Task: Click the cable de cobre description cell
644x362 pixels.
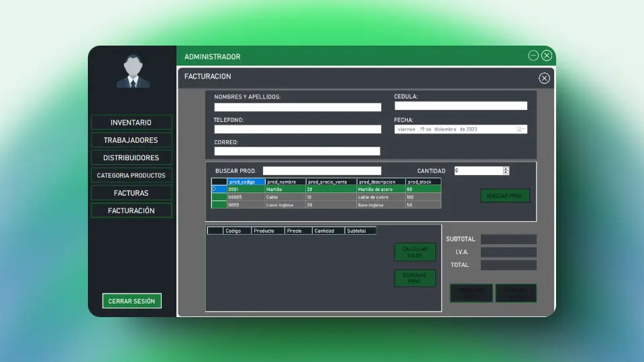Action: coord(381,197)
